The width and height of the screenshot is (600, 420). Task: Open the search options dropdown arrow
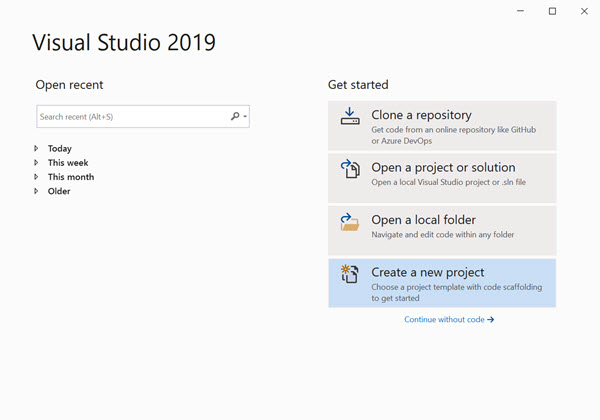click(x=245, y=116)
